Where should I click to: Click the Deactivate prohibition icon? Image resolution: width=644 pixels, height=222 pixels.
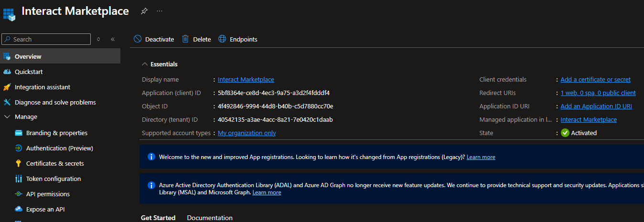pos(138,39)
